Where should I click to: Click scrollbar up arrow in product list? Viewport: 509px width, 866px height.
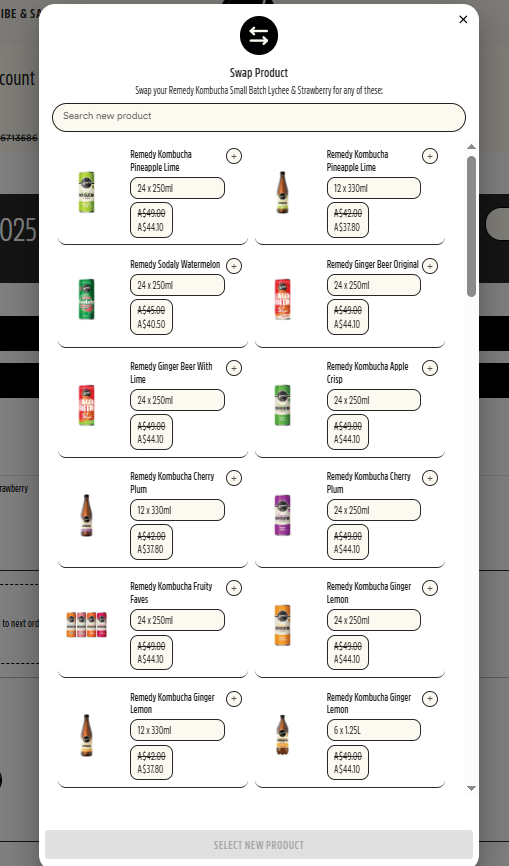471,147
